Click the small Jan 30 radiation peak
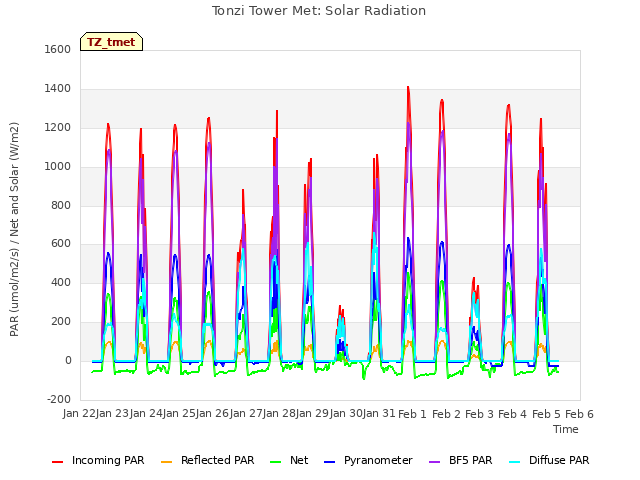This screenshot has width=640, height=480. coord(340,307)
